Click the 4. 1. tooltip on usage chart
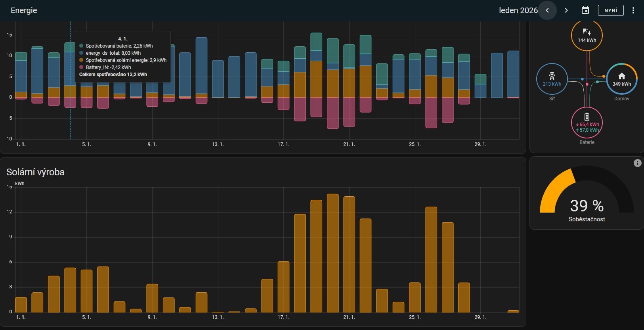Image resolution: width=644 pixels, height=330 pixels. coord(123,57)
